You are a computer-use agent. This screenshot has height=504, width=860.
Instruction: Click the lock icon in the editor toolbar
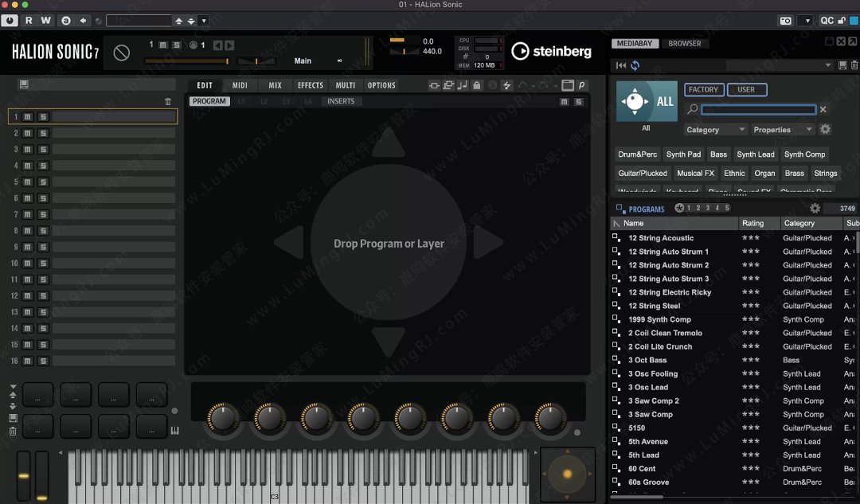pyautogui.click(x=476, y=85)
